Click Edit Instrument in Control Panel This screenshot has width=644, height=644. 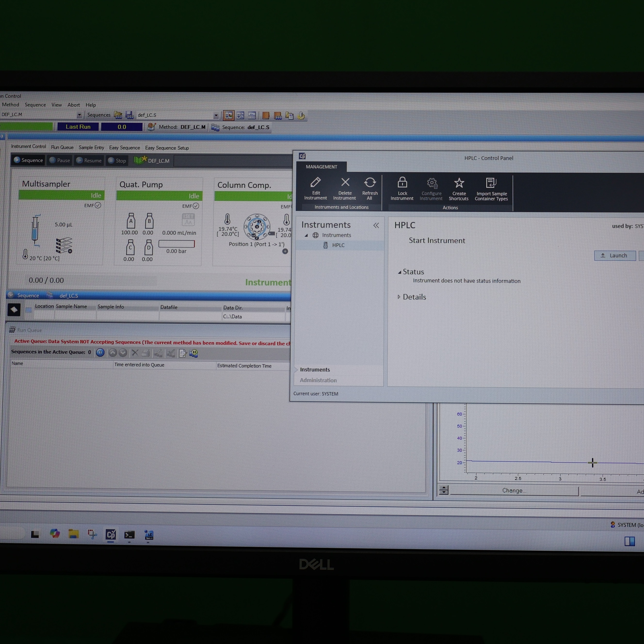315,189
